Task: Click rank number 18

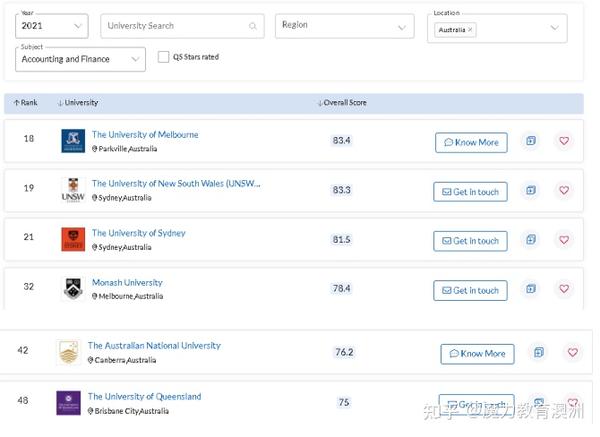Action: tap(29, 139)
